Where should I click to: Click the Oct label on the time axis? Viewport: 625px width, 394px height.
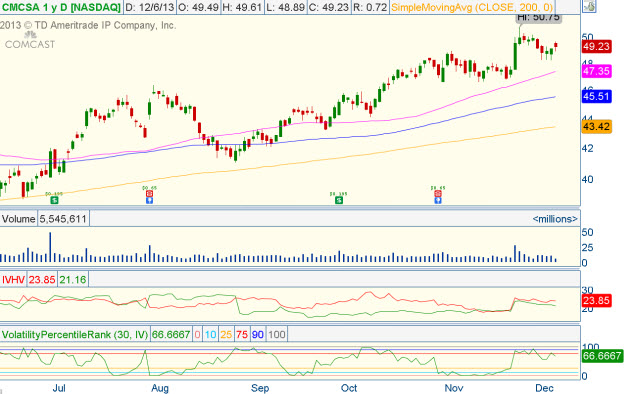349,388
